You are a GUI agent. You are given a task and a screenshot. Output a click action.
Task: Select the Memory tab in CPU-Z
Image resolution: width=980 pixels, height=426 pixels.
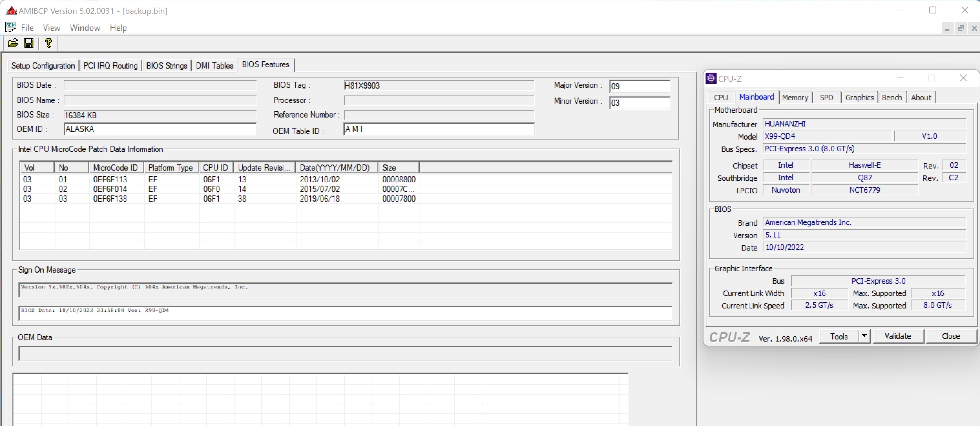795,98
